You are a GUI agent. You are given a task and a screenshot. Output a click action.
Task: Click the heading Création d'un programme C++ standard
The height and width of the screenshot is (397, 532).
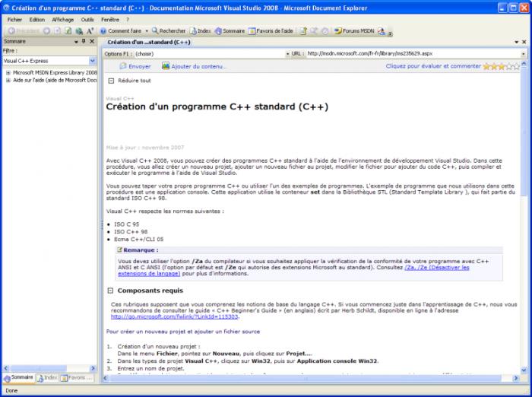point(217,106)
